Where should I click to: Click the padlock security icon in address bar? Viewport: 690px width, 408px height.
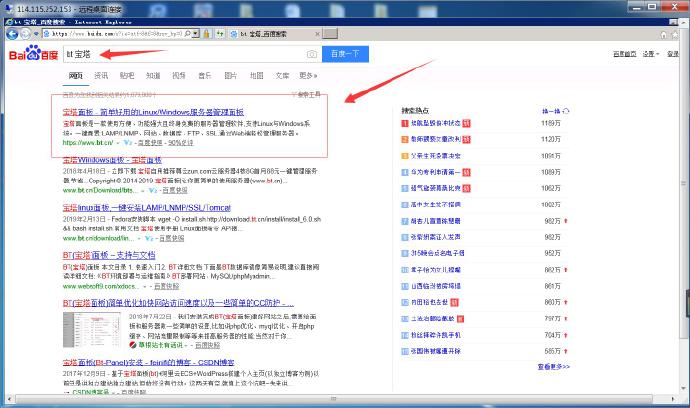(207, 33)
